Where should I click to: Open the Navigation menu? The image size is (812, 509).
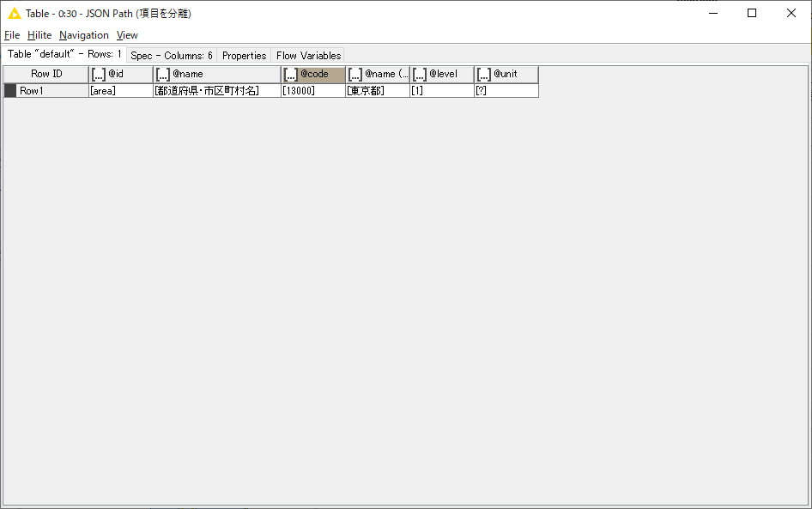pyautogui.click(x=84, y=35)
